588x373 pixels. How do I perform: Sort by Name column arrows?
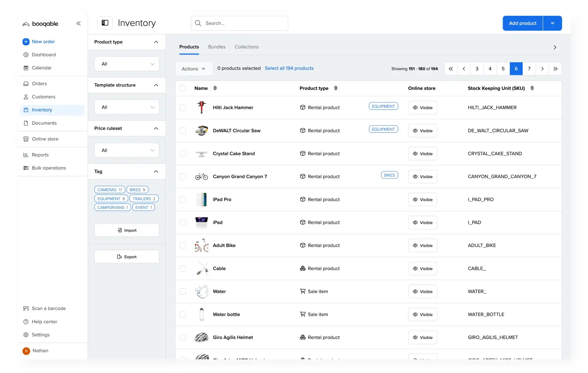(x=215, y=88)
